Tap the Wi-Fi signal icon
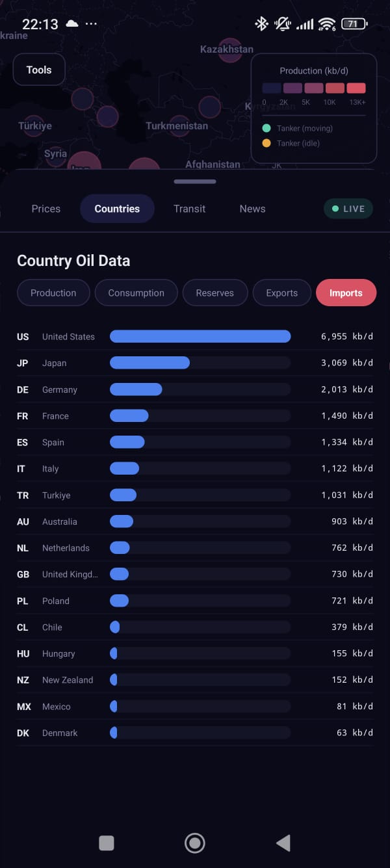390x868 pixels. click(326, 23)
